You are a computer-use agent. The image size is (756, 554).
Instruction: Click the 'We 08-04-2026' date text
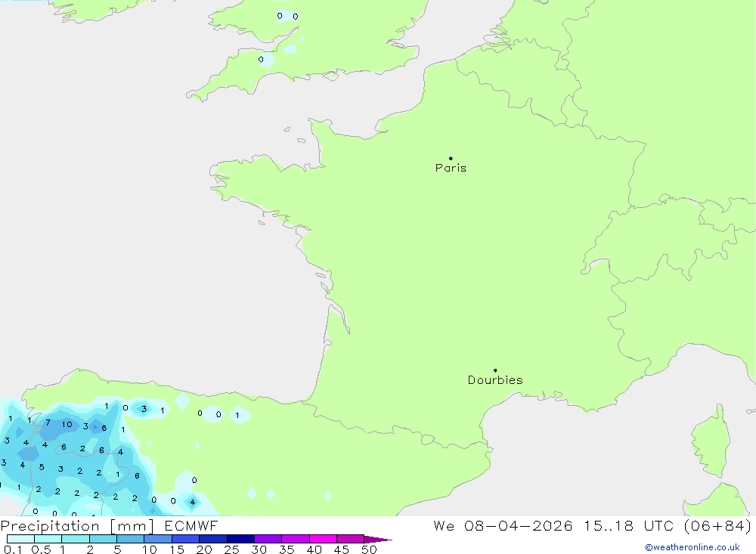tap(503, 525)
